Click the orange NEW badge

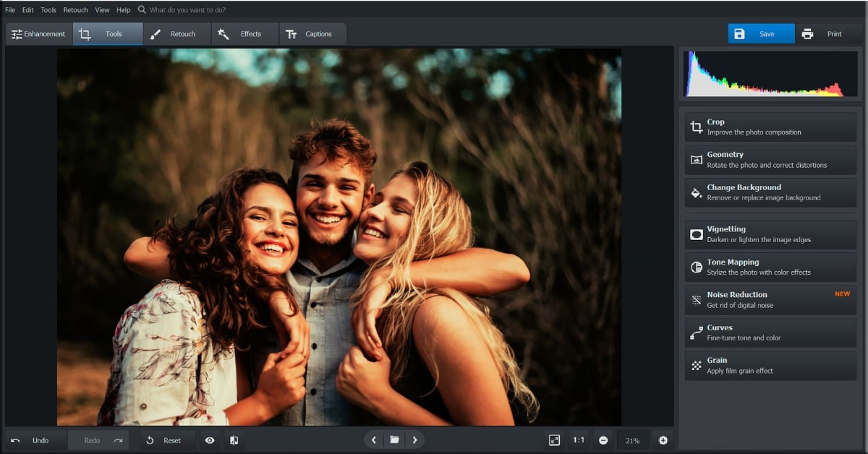click(x=843, y=294)
